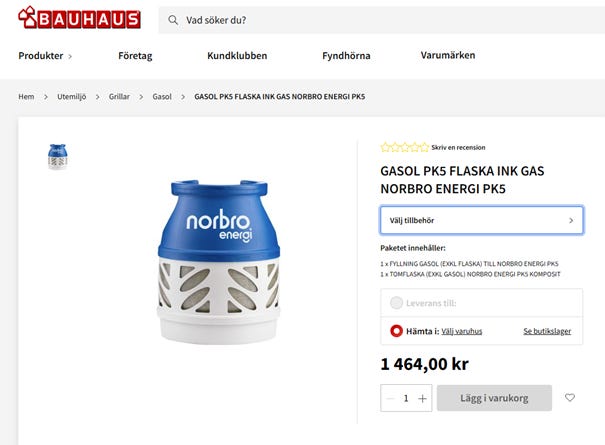Expand the Välj tillbehör dropdown

482,220
